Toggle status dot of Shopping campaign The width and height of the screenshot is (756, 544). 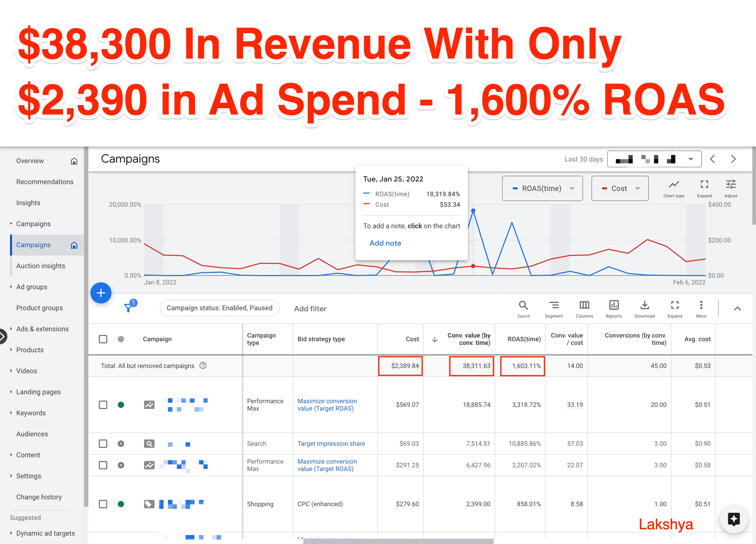pos(121,504)
